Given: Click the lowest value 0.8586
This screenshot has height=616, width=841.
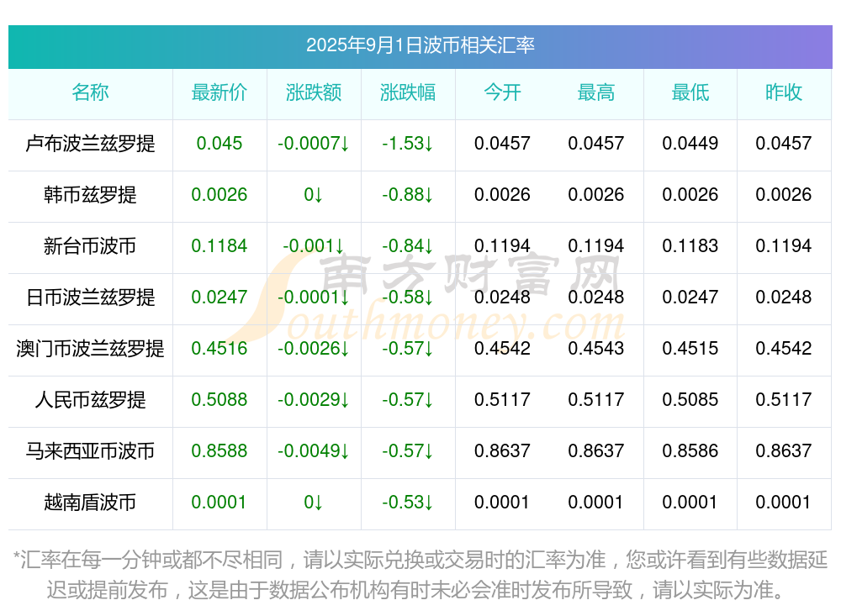Looking at the screenshot, I should click(x=690, y=451).
